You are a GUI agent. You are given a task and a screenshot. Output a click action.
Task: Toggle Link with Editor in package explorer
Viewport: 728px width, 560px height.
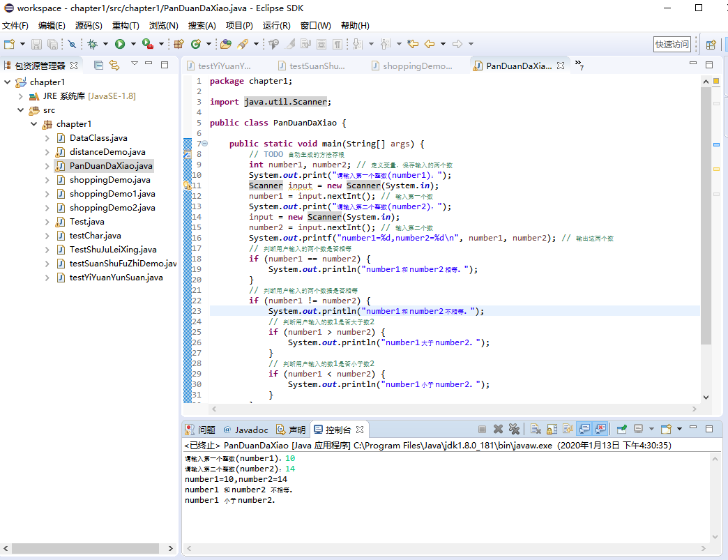114,65
